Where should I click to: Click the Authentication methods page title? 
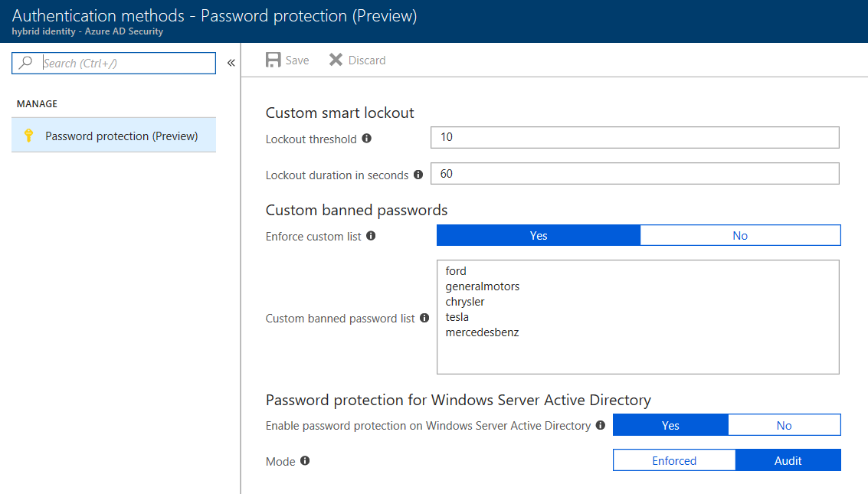click(x=215, y=15)
